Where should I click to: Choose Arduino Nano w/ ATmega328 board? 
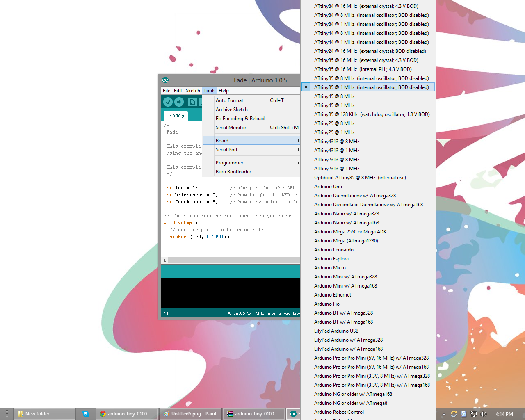coord(368,214)
